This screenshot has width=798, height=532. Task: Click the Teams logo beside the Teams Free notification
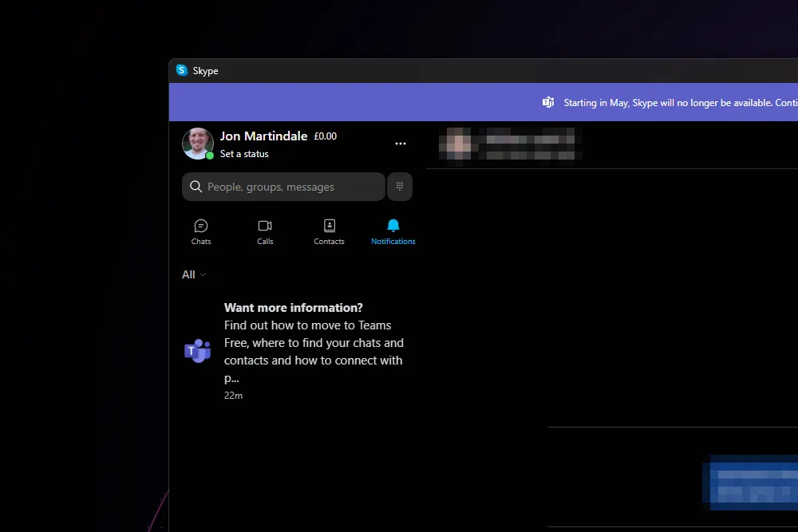point(197,350)
